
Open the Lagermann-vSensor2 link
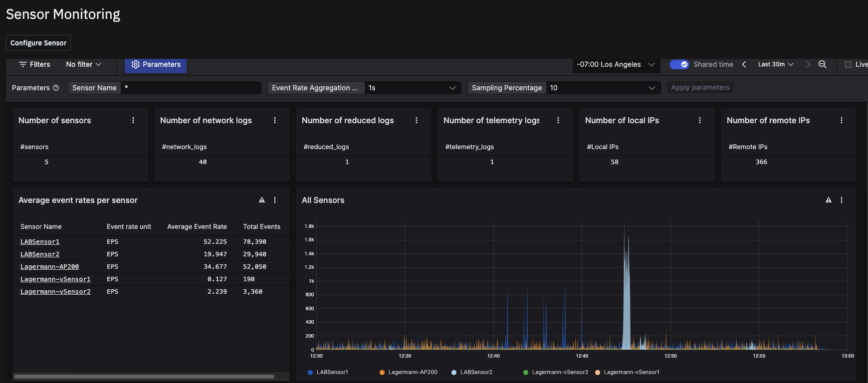(55, 292)
